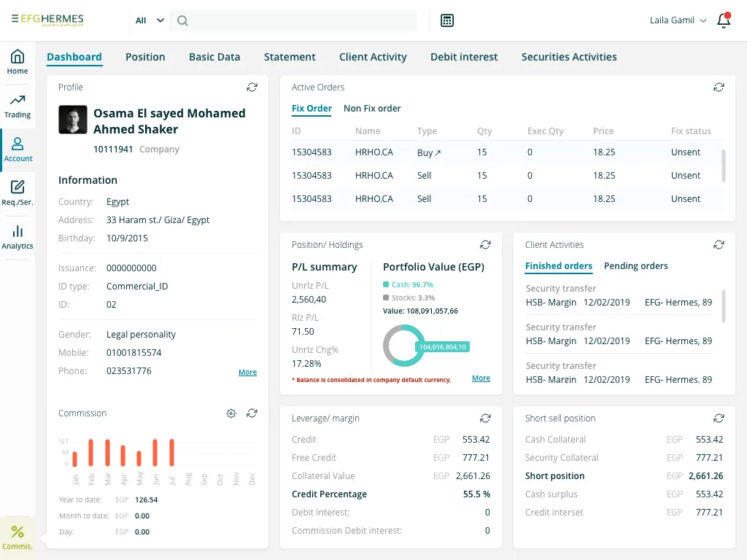
Task: Refresh the Client Activities panel
Action: pyautogui.click(x=719, y=244)
